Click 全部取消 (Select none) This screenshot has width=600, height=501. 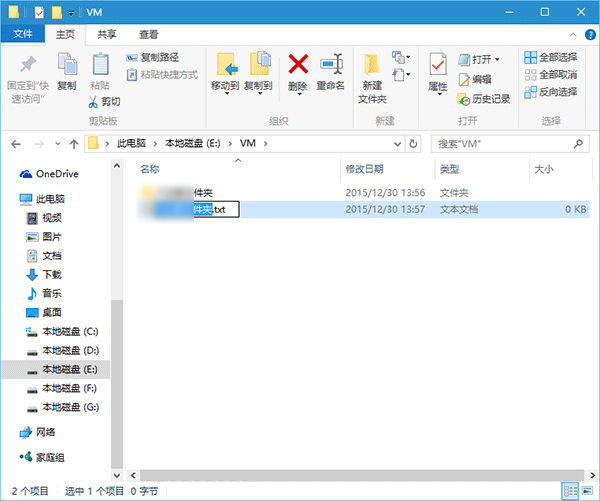click(551, 75)
